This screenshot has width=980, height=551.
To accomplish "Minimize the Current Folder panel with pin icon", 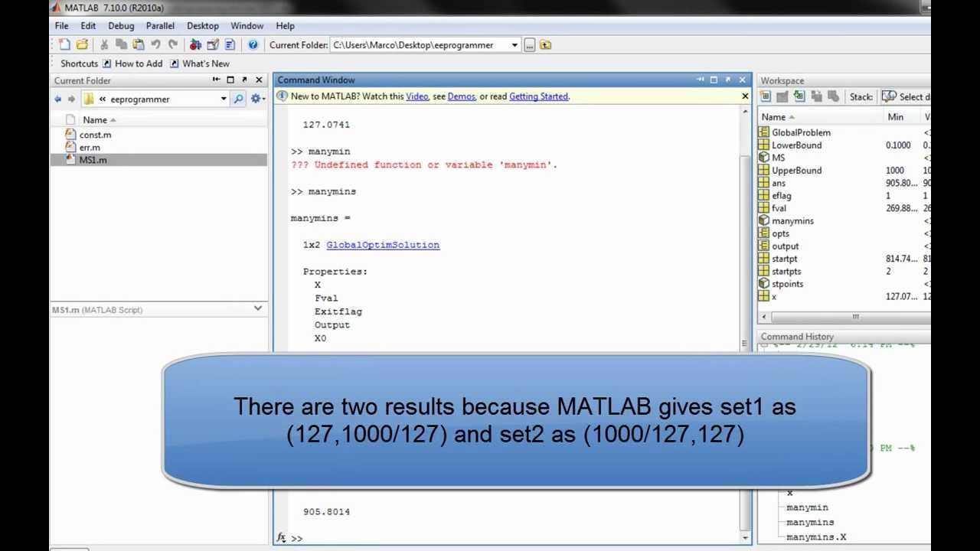I will coord(217,80).
